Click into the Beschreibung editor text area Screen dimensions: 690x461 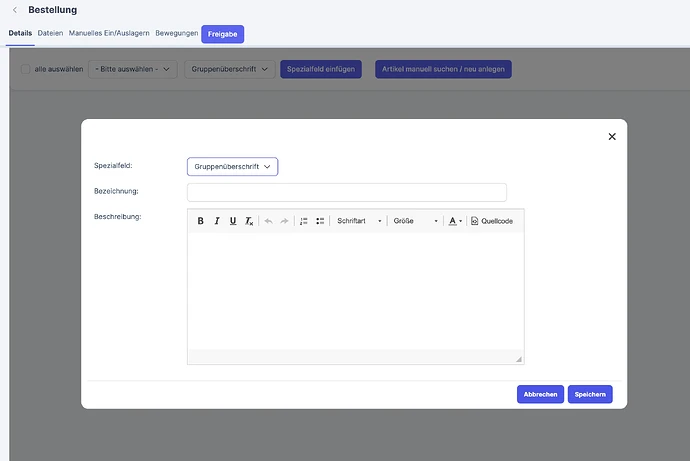[x=356, y=290]
